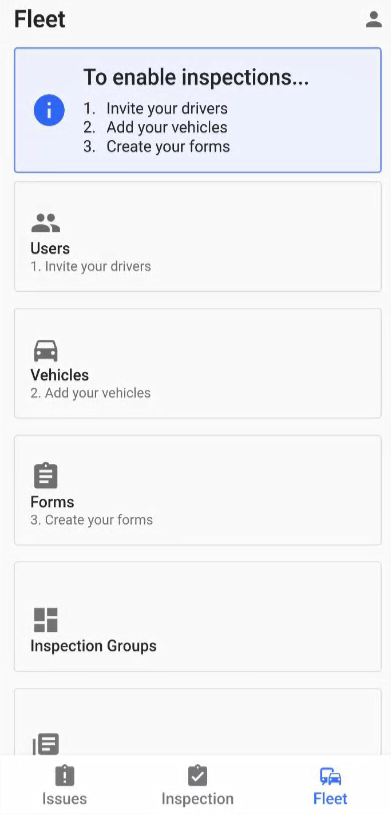Tap the Forms clipboard icon
Viewport: 391px width, 814px height.
46,476
